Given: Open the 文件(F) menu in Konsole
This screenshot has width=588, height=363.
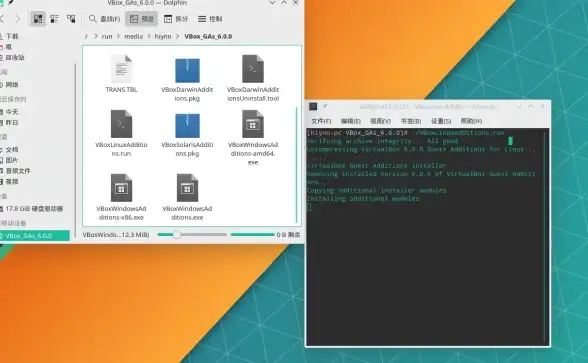Looking at the screenshot, I should click(x=321, y=121).
